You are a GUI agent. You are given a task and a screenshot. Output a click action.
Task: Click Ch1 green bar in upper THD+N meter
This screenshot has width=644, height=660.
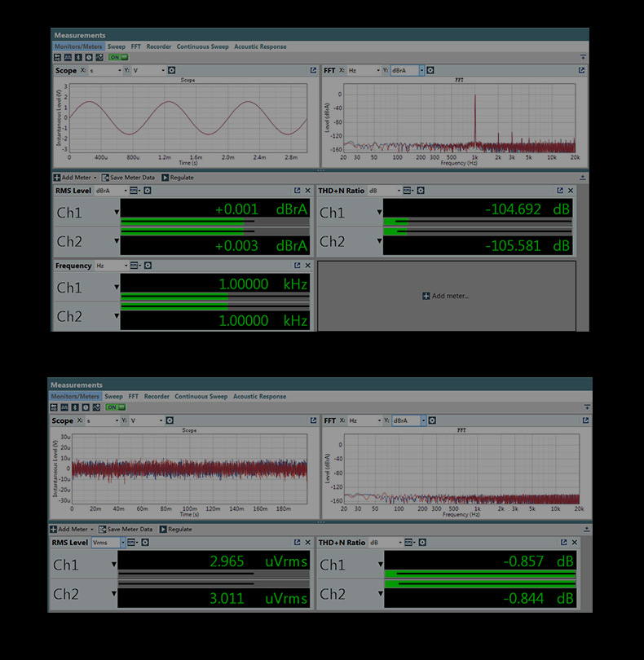click(396, 221)
